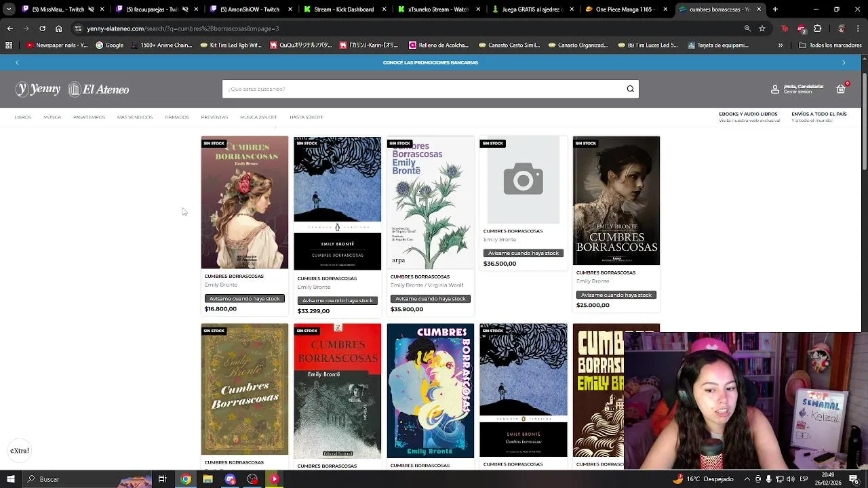Viewport: 868px width, 488px height.
Task: Open EBOOKS Y AUDIO LIBROS link
Action: click(x=748, y=114)
